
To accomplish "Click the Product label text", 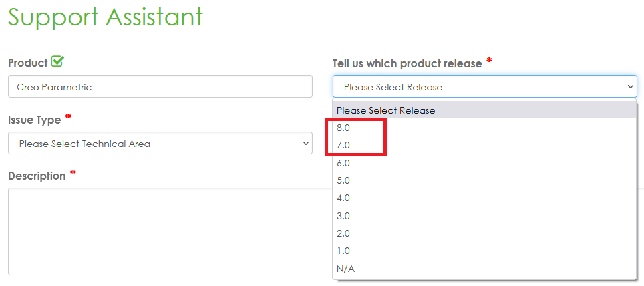I will pos(27,63).
